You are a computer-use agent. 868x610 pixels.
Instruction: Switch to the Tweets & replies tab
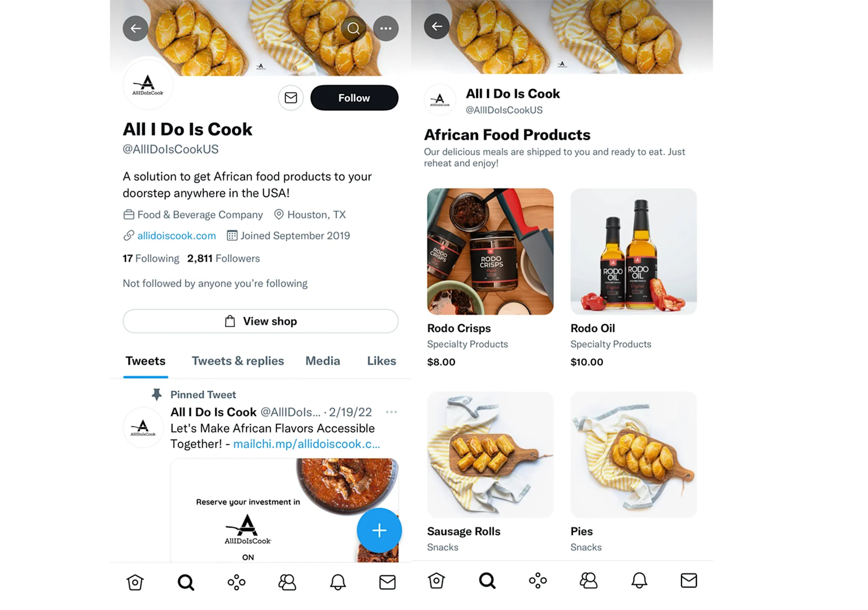point(238,361)
